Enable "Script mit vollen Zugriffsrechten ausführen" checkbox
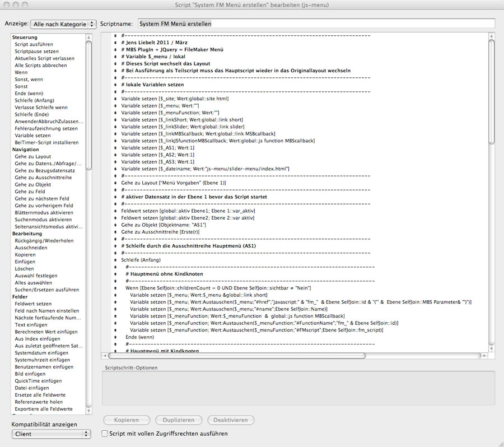 (104, 434)
